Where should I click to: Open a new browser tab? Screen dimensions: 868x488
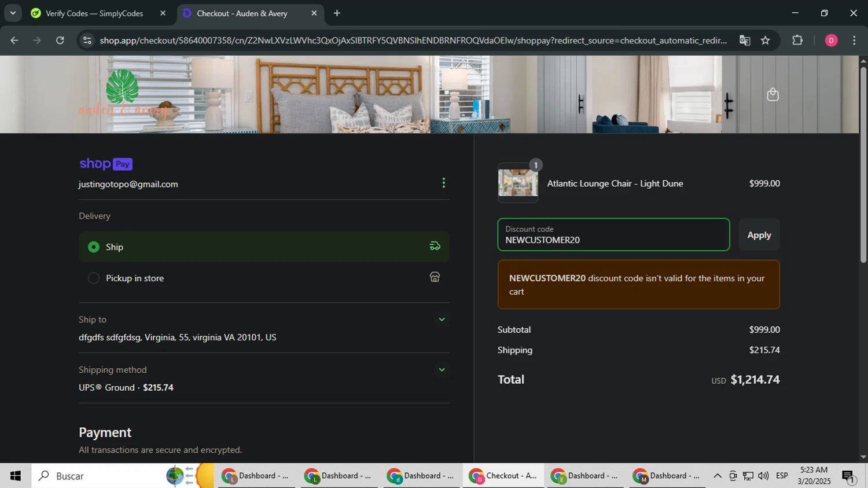pos(337,13)
